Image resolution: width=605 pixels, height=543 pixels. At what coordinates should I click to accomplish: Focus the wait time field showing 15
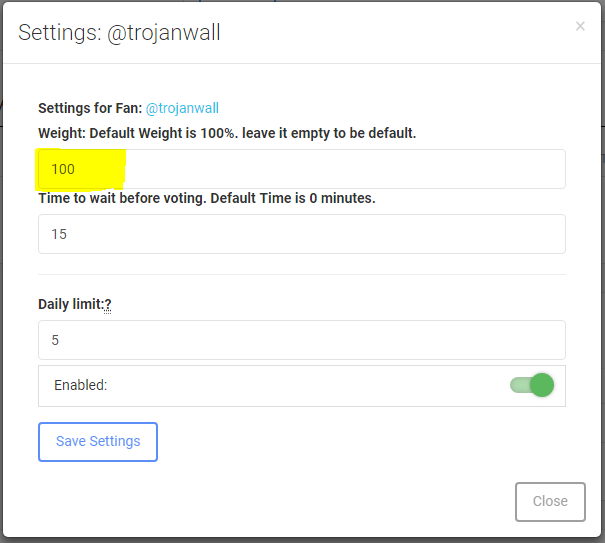[302, 234]
